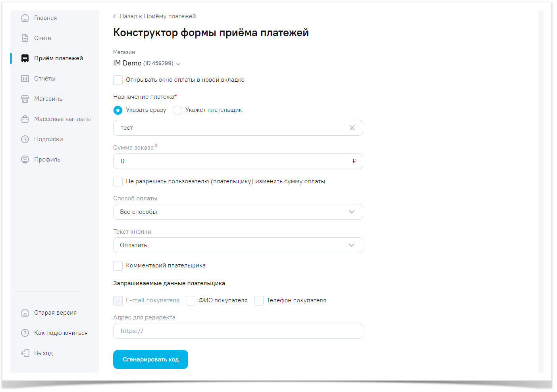Viewport: 557px width, 392px height.
Task: Click the question mark icon for Как подключиться
Action: click(x=25, y=333)
